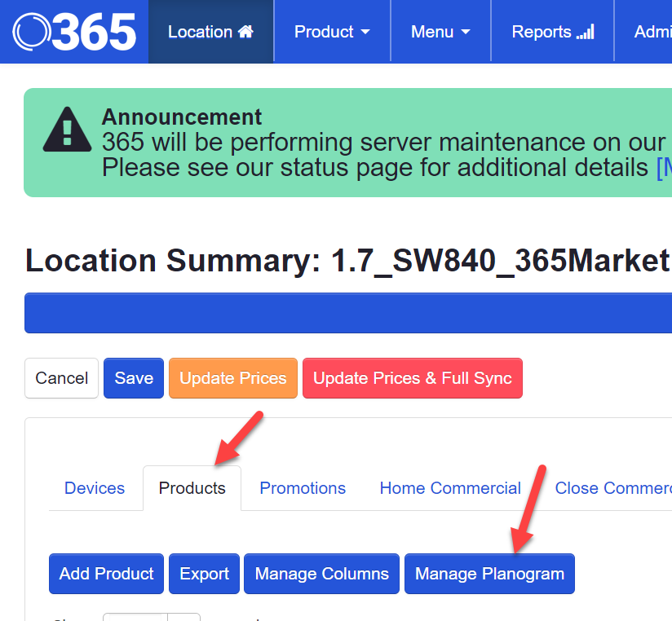Select the Products tab
This screenshot has height=621, width=672.
pyautogui.click(x=192, y=488)
